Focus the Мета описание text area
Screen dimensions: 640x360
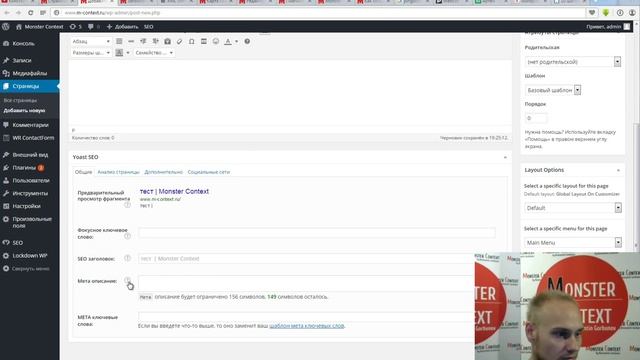(306, 283)
